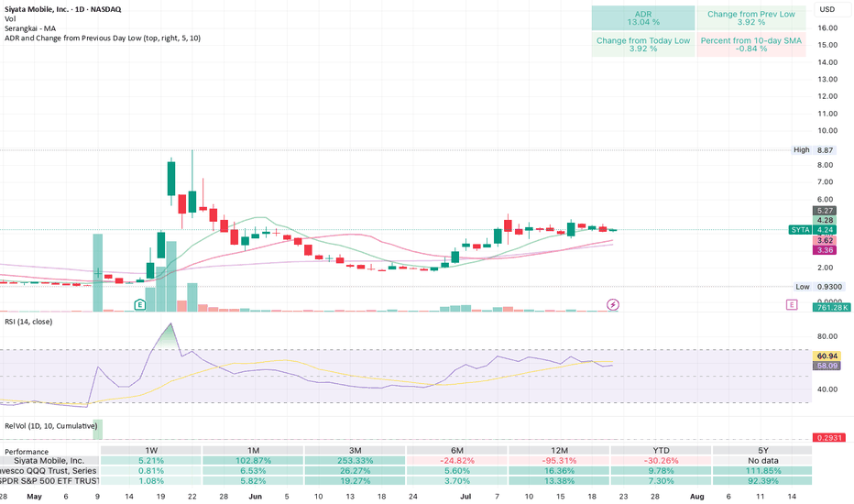Click the 5.27 gray price label

pyautogui.click(x=825, y=211)
